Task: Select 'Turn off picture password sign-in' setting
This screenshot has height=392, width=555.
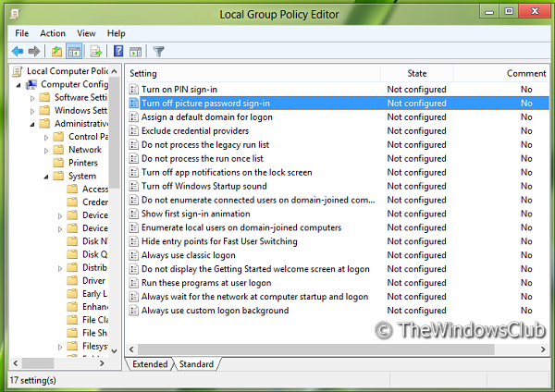Action: coord(339,103)
